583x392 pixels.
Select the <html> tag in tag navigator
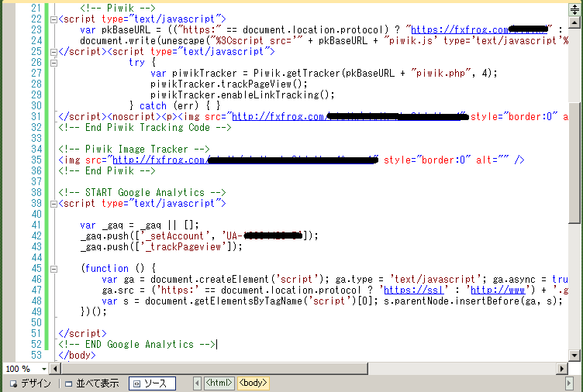tap(219, 383)
